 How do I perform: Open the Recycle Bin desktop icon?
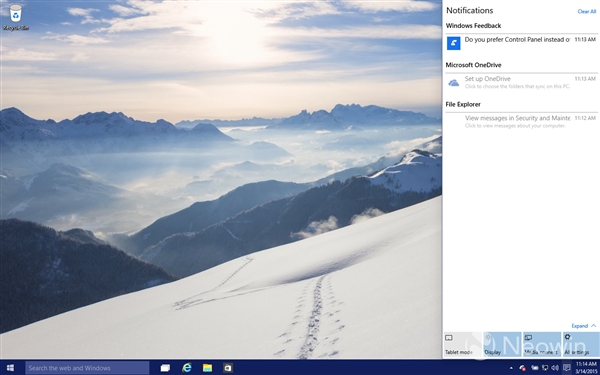(x=15, y=17)
